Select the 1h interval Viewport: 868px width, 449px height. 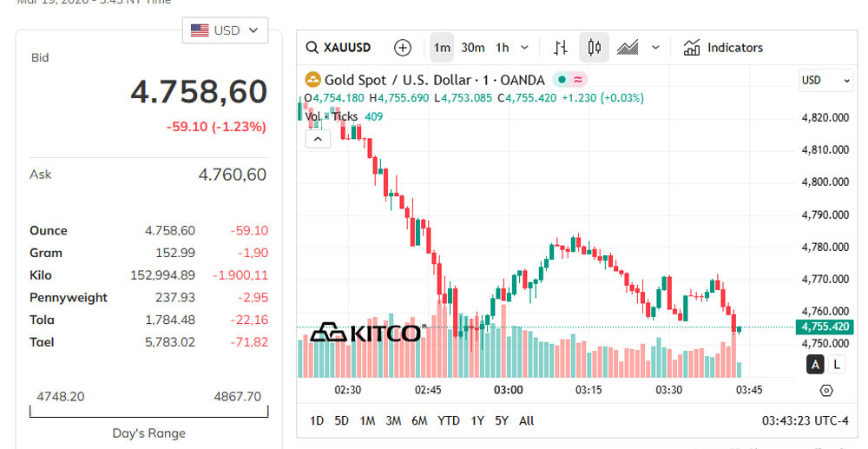(503, 48)
